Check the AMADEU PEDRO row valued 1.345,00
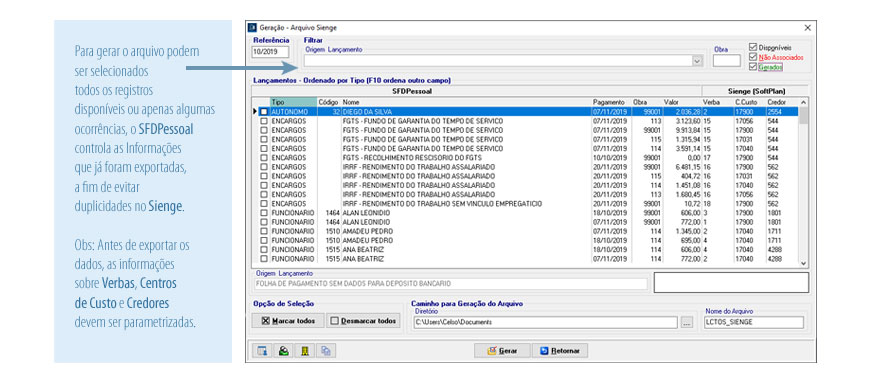The height and width of the screenshot is (382, 880). pyautogui.click(x=263, y=231)
